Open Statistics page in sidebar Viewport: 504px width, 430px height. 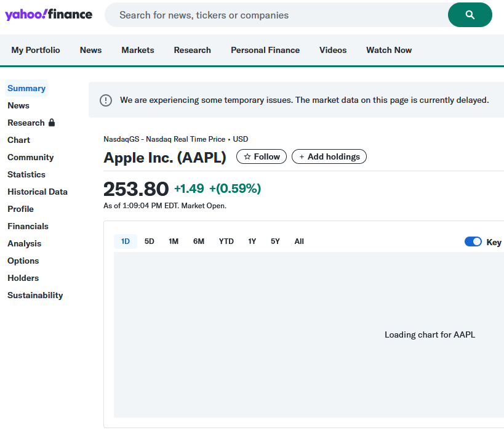[x=26, y=174]
